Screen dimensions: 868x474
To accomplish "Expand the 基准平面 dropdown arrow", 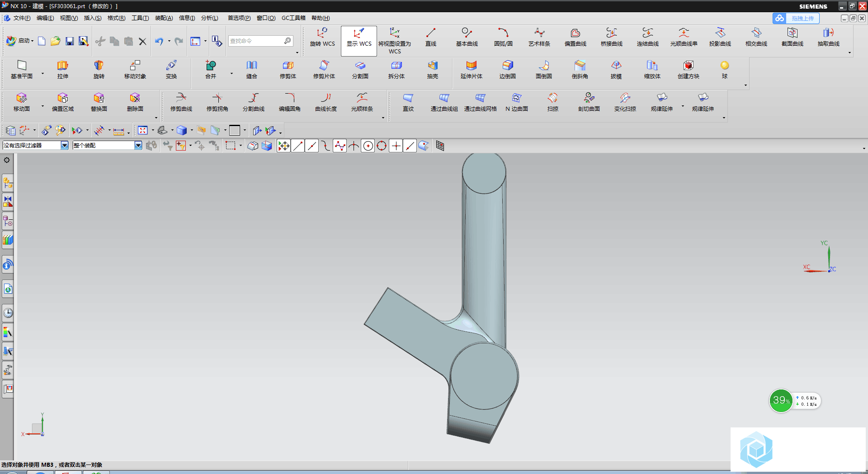I will 43,73.
